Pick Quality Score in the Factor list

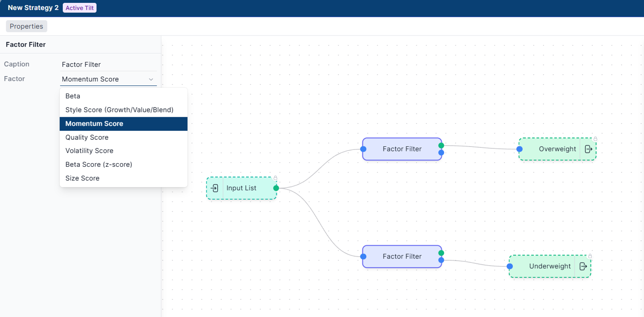pos(124,137)
